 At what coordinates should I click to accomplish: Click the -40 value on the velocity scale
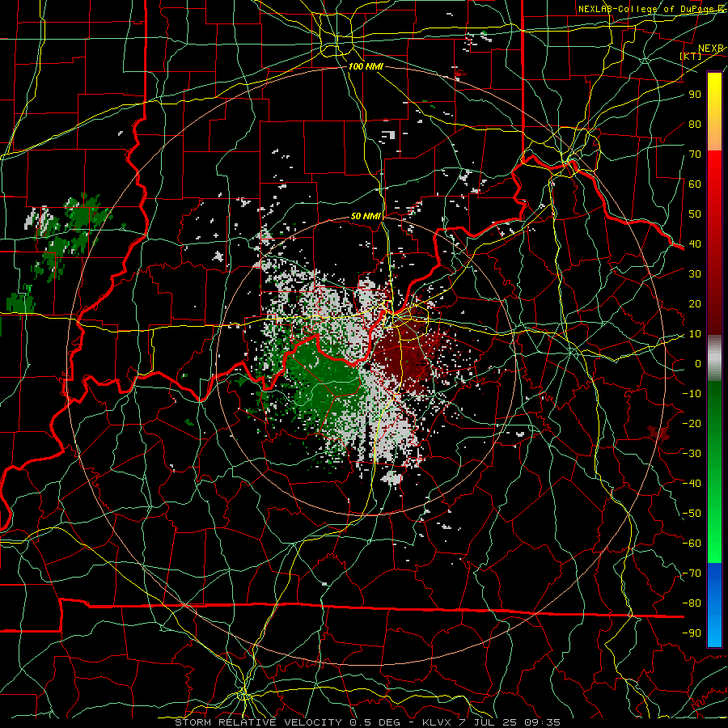tap(692, 484)
